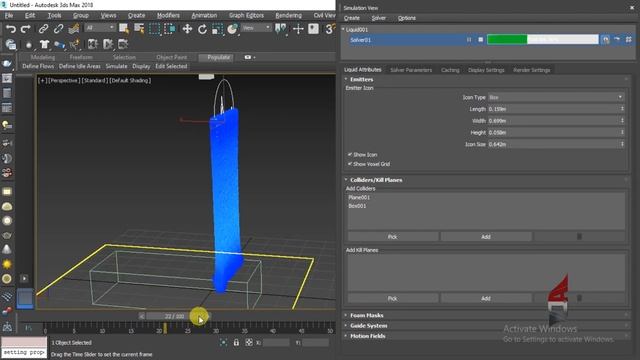The width and height of the screenshot is (640, 360).
Task: Toggle the Show Voxel Grid checkbox
Action: click(350, 164)
